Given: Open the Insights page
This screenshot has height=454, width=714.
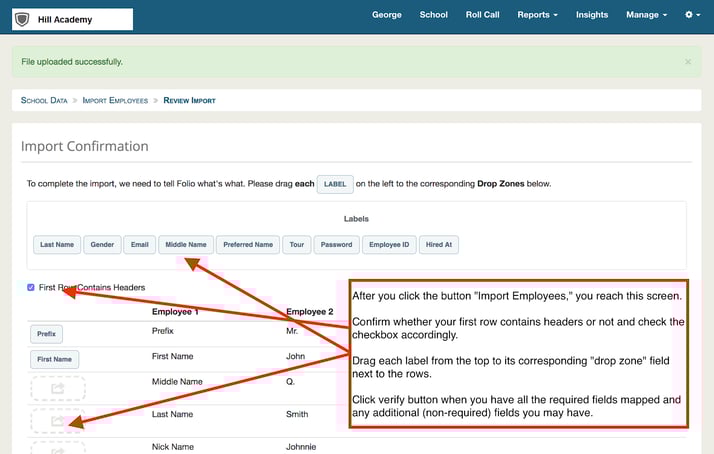Looking at the screenshot, I should click(x=592, y=15).
